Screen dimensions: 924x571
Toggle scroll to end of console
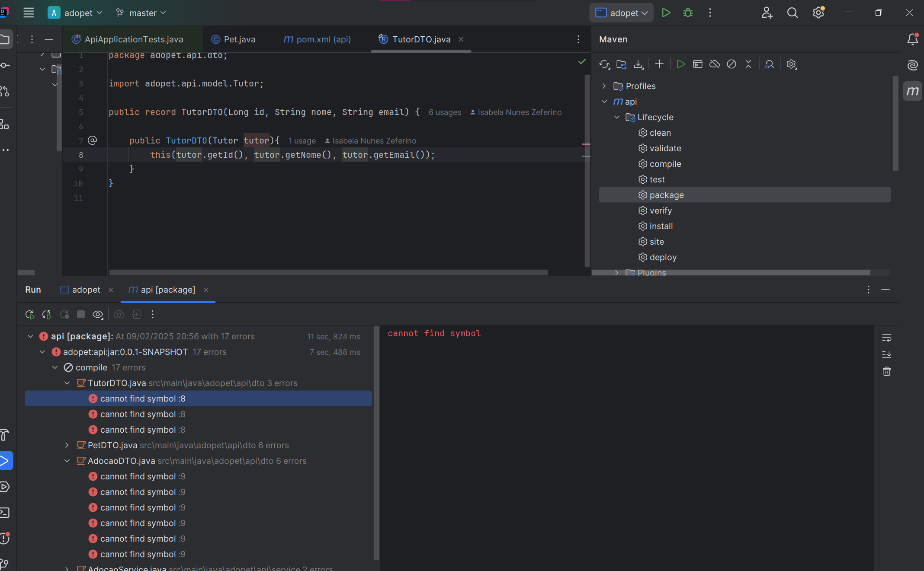pyautogui.click(x=887, y=354)
